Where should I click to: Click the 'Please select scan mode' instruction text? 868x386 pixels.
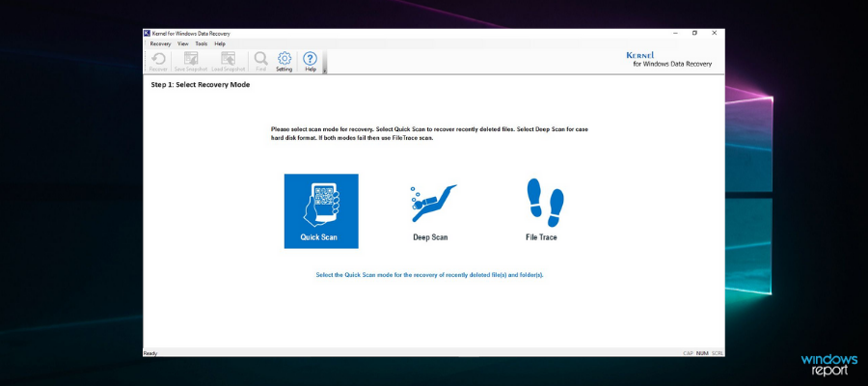pyautogui.click(x=429, y=133)
